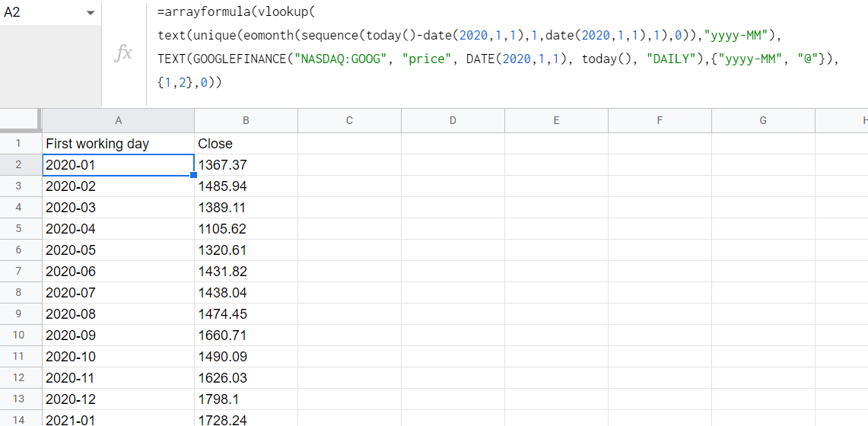Click the value 1389.11
The height and width of the screenshot is (426, 868).
click(246, 208)
